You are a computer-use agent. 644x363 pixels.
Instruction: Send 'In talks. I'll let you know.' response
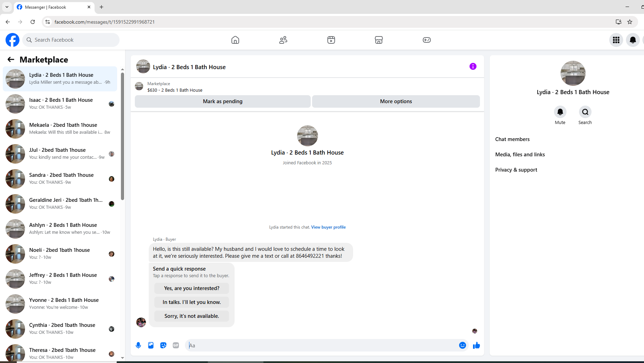(x=192, y=302)
